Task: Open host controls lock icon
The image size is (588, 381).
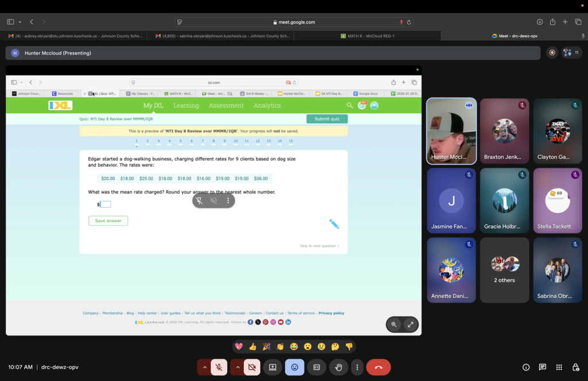Action: 575,367
